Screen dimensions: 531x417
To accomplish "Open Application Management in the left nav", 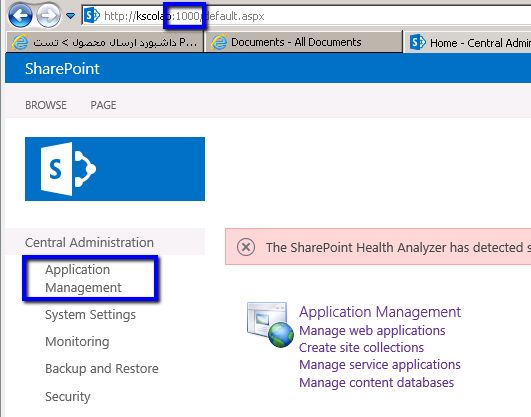I will pyautogui.click(x=83, y=278).
